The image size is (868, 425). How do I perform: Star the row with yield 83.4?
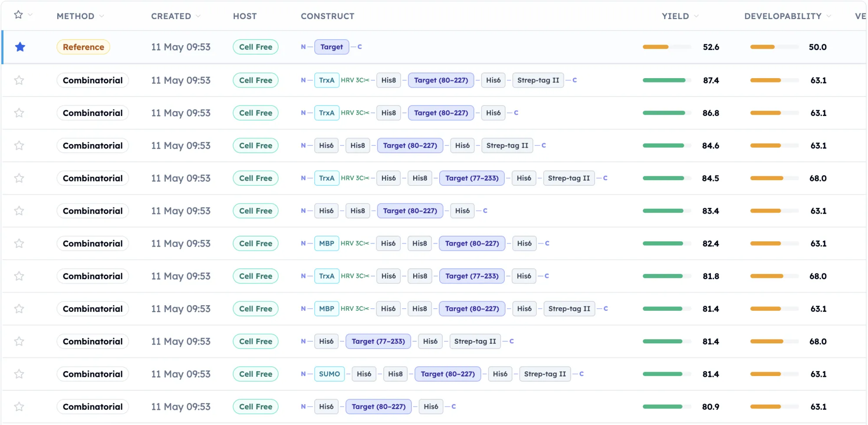[x=19, y=211]
